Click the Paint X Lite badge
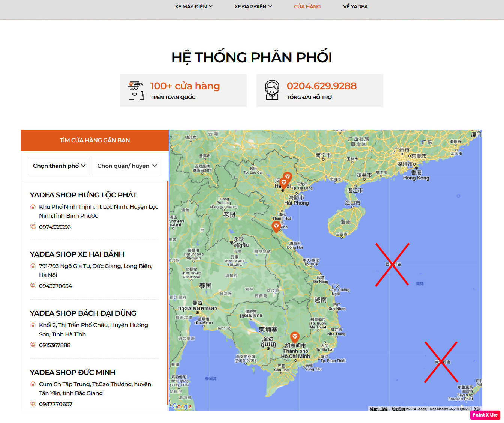The width and height of the screenshot is (504, 423). 484,415
